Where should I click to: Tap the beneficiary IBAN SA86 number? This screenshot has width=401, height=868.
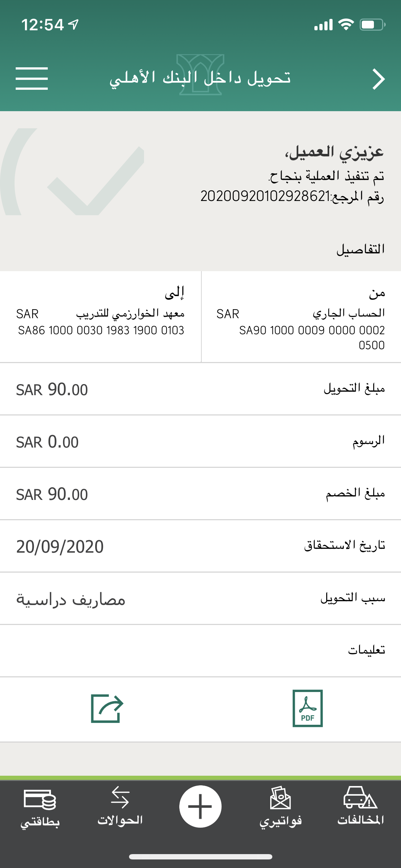[101, 331]
